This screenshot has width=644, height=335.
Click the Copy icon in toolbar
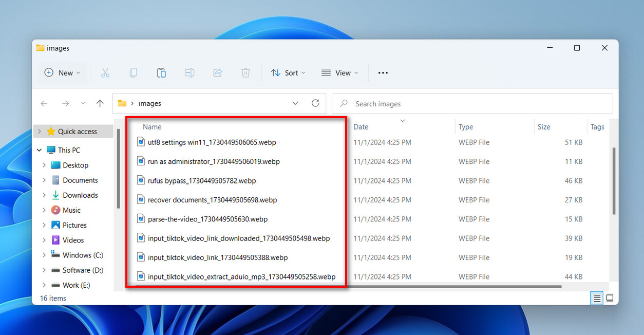pos(134,73)
